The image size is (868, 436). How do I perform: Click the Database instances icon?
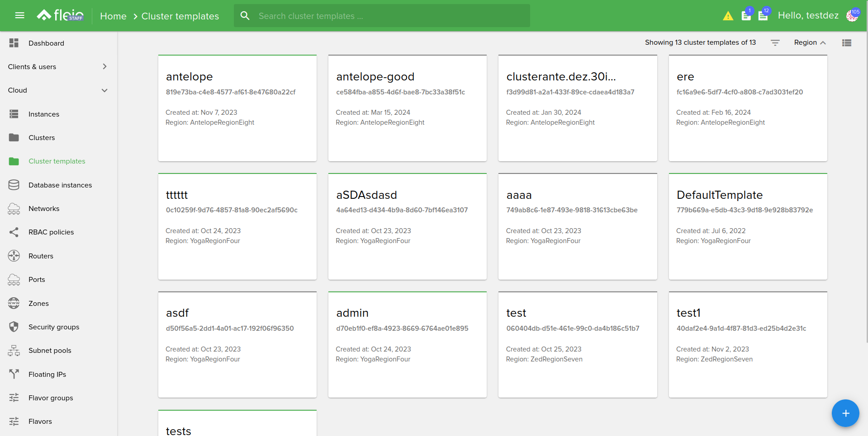14,185
